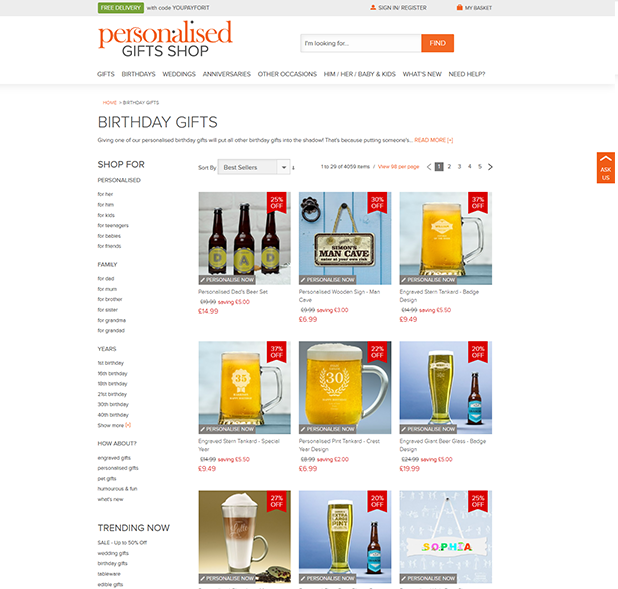This screenshot has width=618, height=589.
Task: Go to previous page with left arrow
Action: [x=429, y=167]
